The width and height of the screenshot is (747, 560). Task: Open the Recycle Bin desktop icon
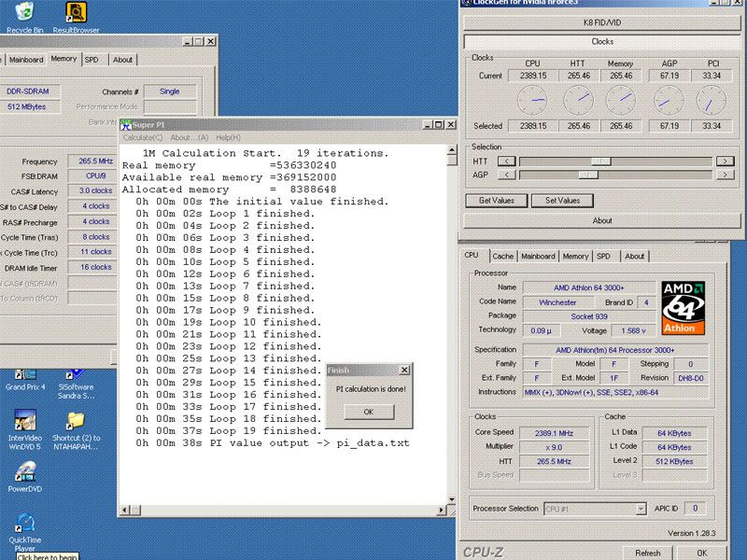pyautogui.click(x=24, y=12)
